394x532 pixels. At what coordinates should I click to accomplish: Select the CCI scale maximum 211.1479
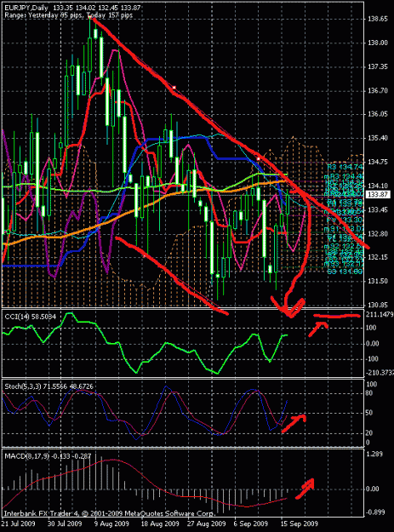[x=380, y=315]
